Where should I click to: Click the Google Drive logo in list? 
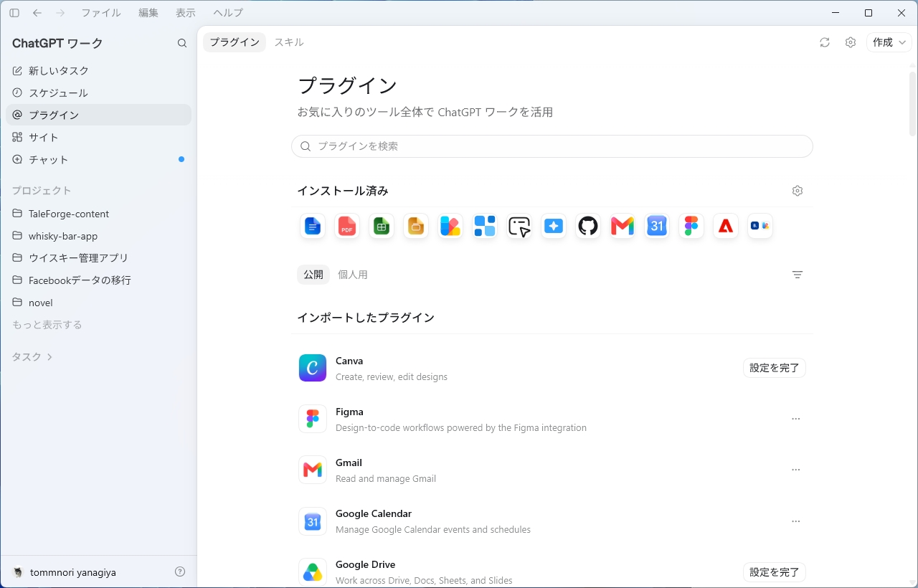point(313,572)
